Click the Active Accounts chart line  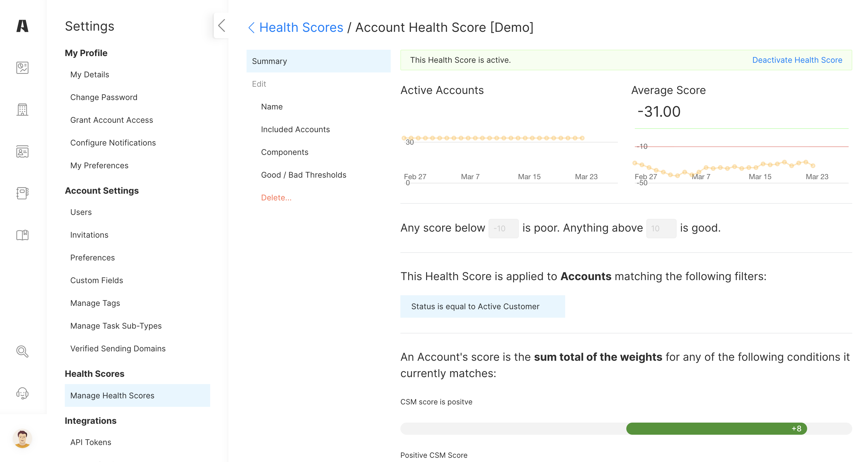click(x=493, y=138)
